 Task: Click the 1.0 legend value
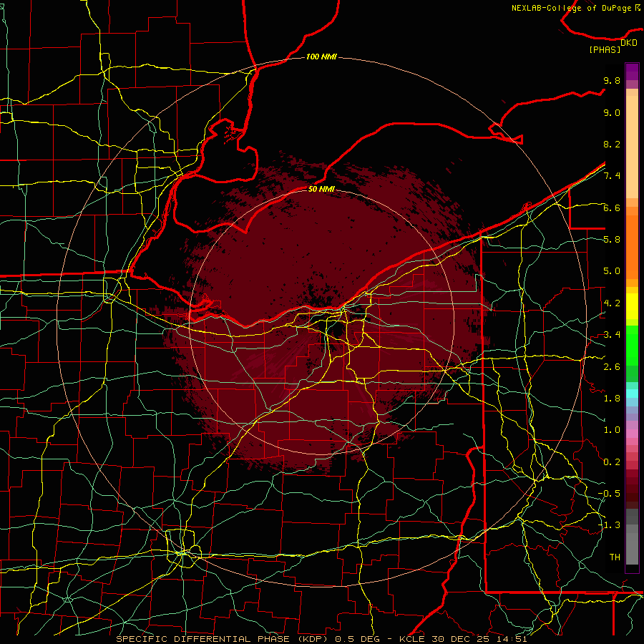(x=612, y=430)
